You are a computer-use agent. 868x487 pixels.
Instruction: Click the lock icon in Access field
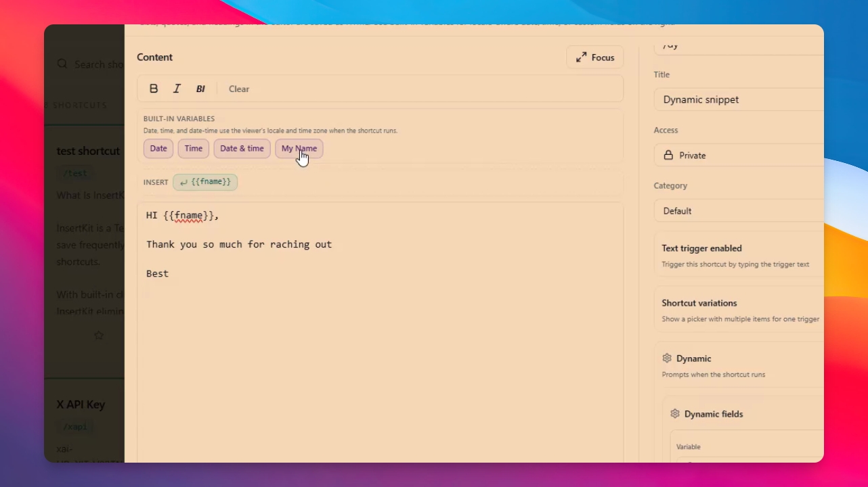click(669, 155)
